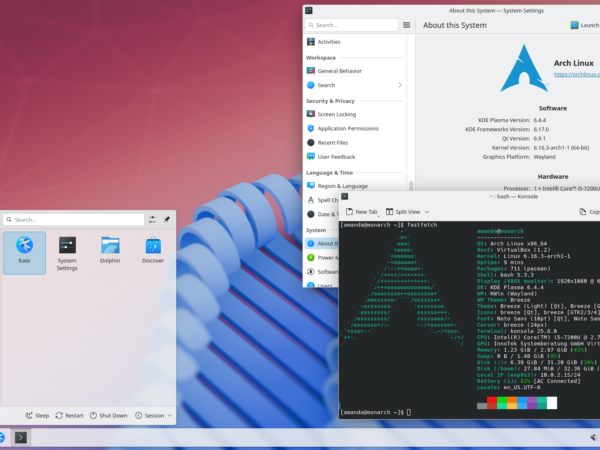
Task: Click the 'Qt Version' value 6.9.1
Action: click(x=540, y=139)
